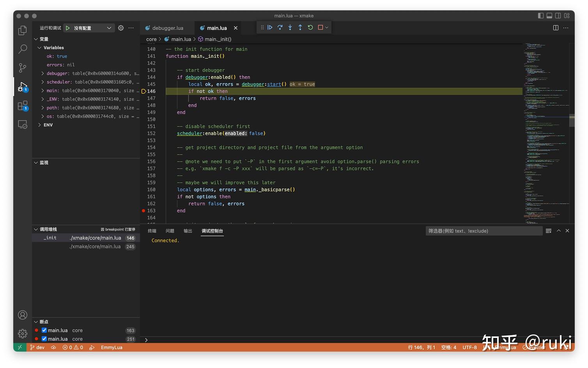Screen dimensions: 588x368
Task: Click the debug icon before EmmyLua in status bar
Action: (92, 347)
